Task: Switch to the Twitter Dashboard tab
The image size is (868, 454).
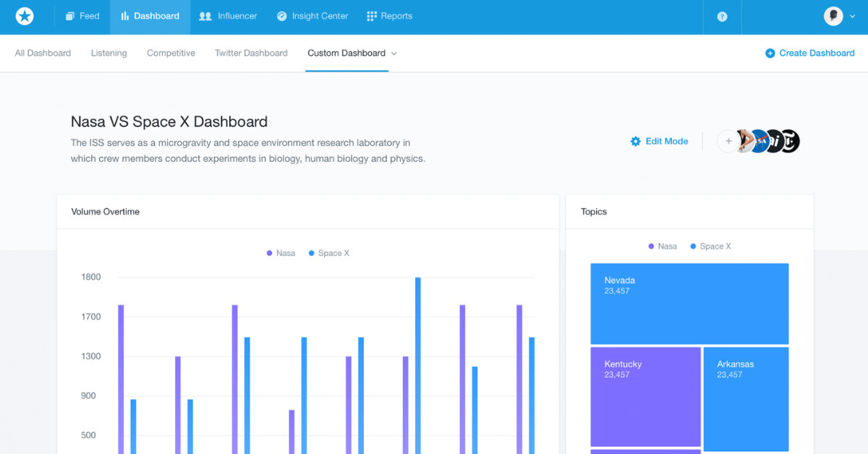Action: 251,53
